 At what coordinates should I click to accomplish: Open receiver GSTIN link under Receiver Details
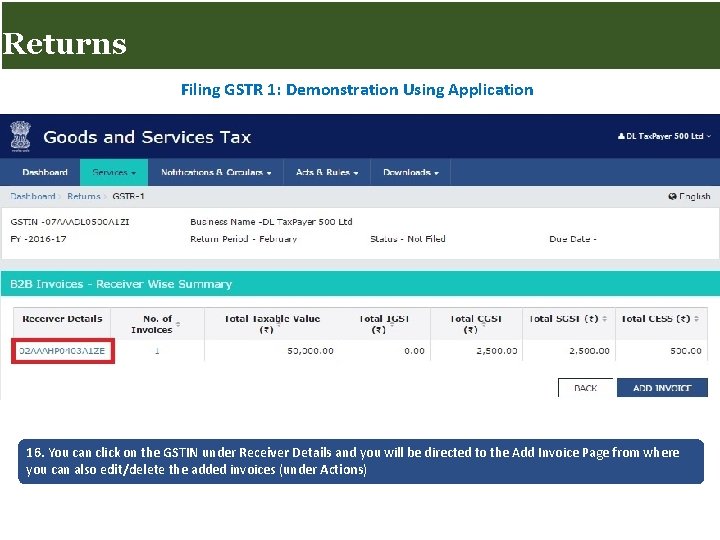click(x=62, y=351)
